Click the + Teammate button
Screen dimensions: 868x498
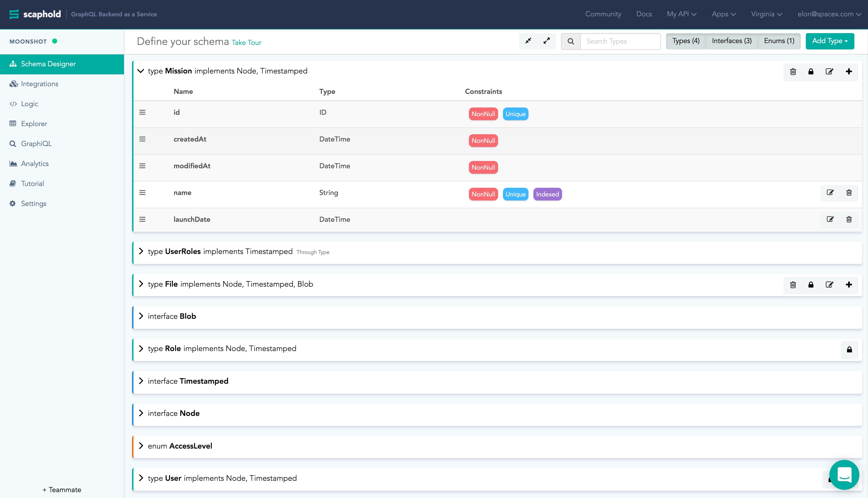[x=62, y=489]
